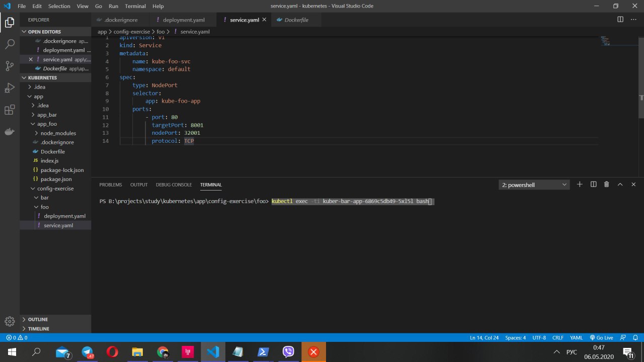
Task: Open editor More Actions ellipsis
Action: [633, 20]
